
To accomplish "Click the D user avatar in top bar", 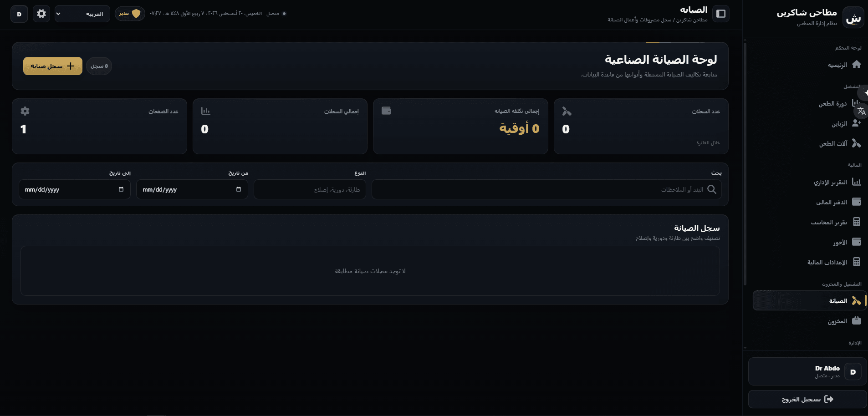I will click(19, 14).
